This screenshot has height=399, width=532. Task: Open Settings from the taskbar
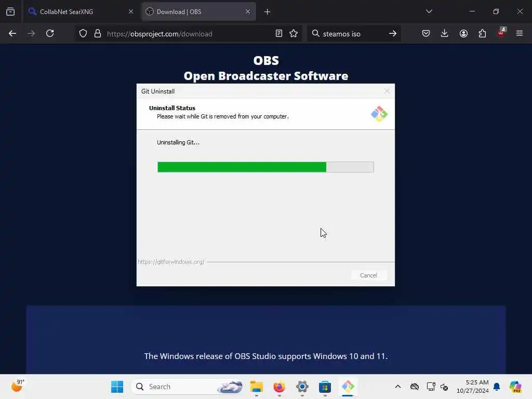[x=302, y=387]
